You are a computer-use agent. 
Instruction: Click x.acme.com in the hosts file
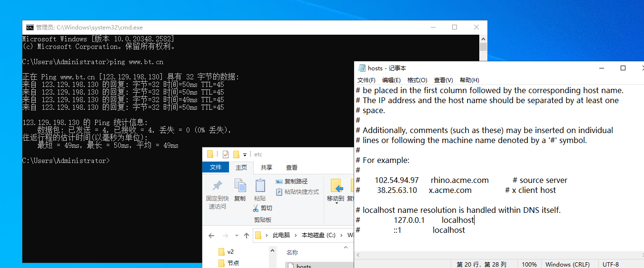(450, 190)
